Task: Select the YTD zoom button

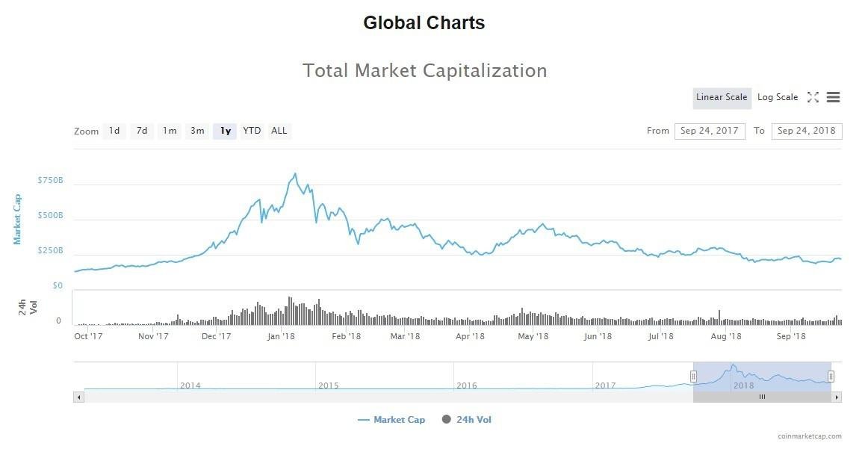Action: point(252,131)
